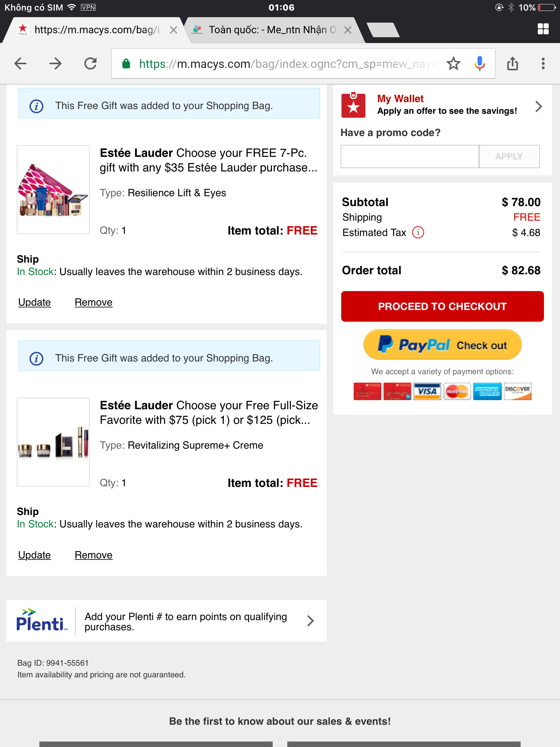Tap the voice search microphone icon
The image size is (560, 747).
pos(480,63)
